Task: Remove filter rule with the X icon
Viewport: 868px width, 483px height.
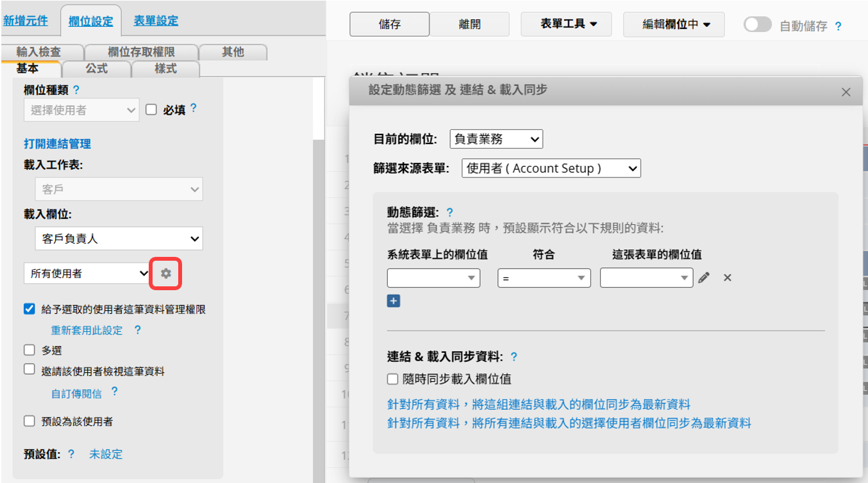Action: [x=727, y=277]
